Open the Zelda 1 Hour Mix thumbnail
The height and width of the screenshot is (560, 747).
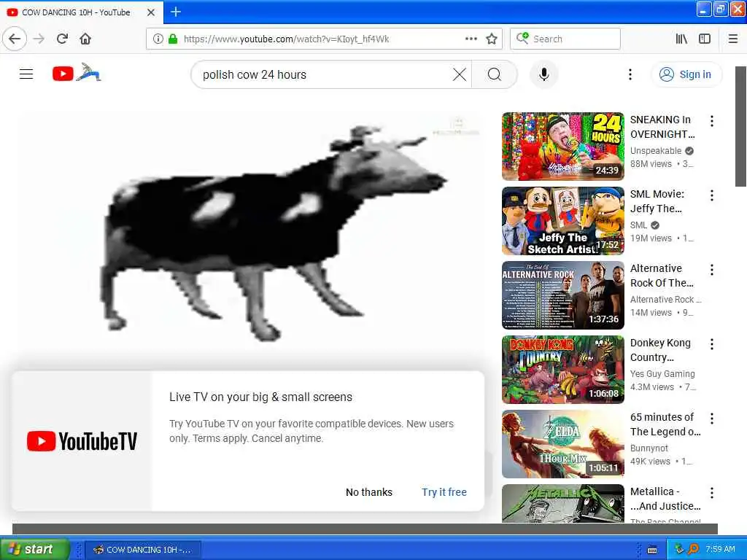pyautogui.click(x=563, y=444)
